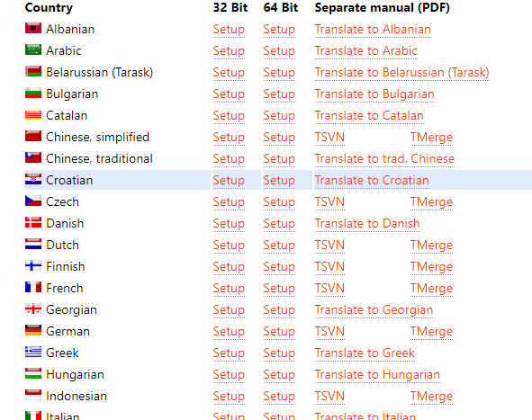Download 64 Bit Setup for German

click(279, 332)
